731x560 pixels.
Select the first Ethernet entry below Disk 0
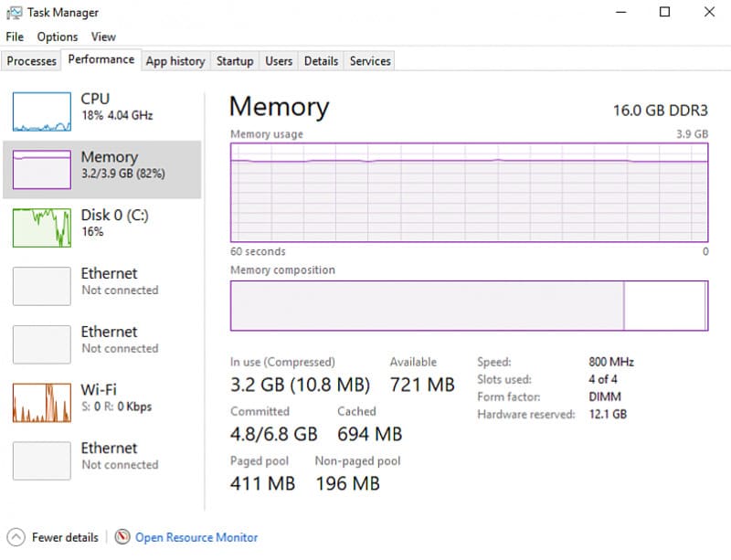click(x=102, y=286)
